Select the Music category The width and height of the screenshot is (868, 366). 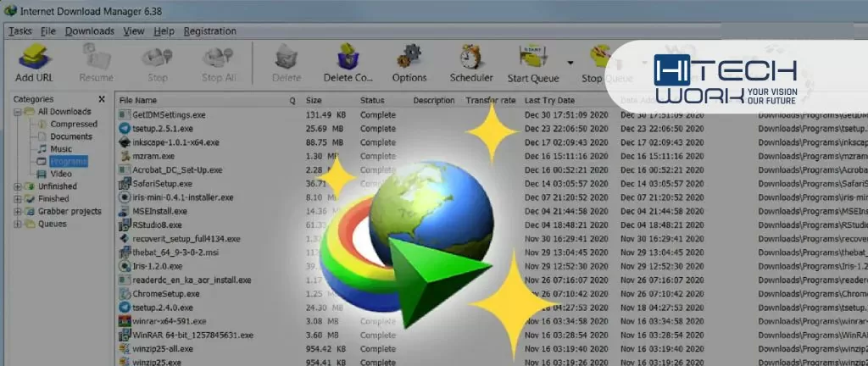click(x=61, y=149)
